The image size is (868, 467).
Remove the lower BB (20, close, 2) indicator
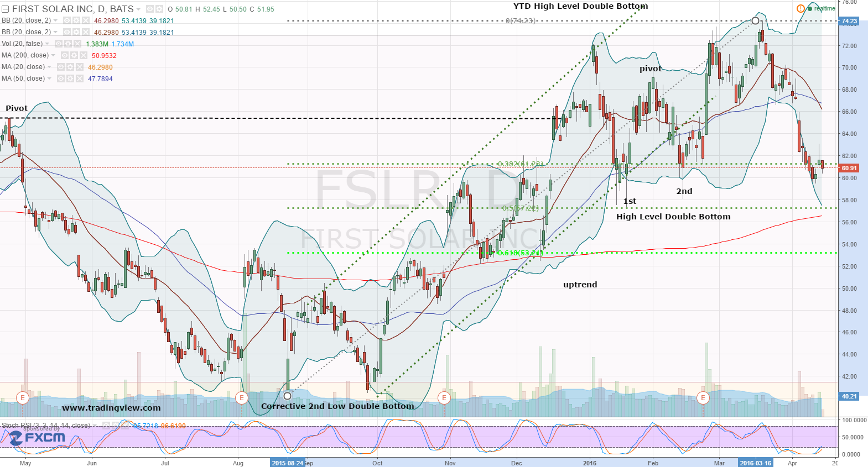pyautogui.click(x=85, y=33)
